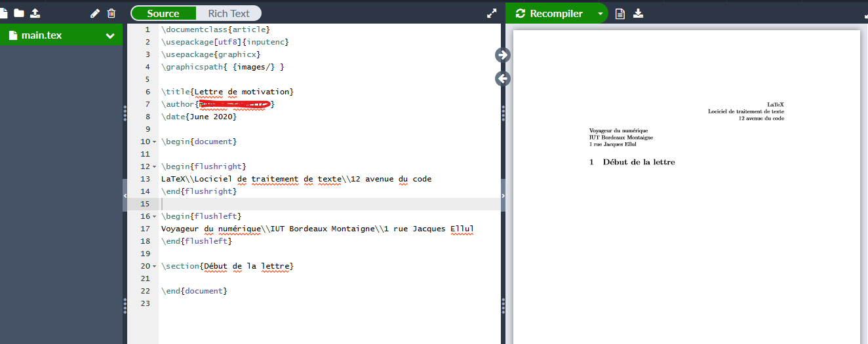Click the upload file icon
The image size is (868, 344).
[35, 13]
